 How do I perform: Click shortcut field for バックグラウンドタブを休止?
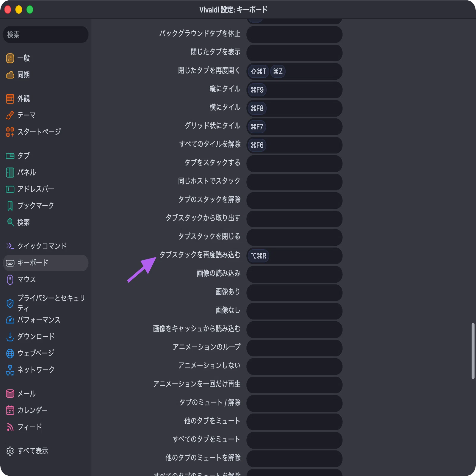pyautogui.click(x=294, y=35)
